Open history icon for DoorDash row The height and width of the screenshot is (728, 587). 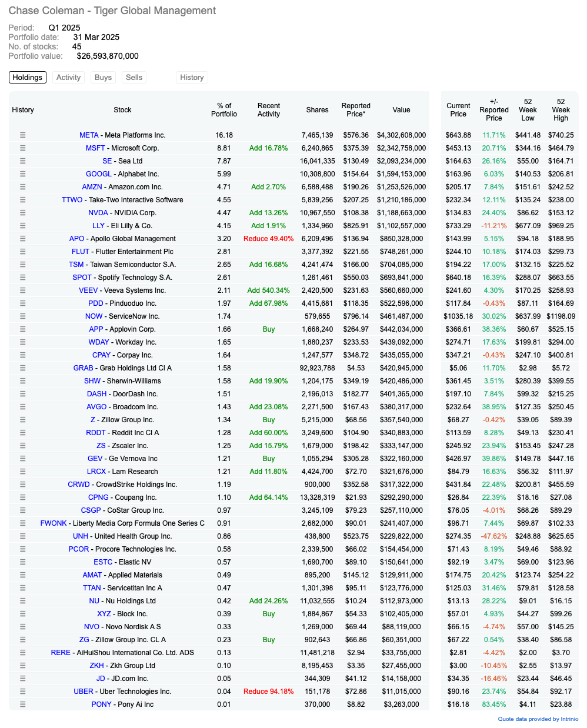pyautogui.click(x=23, y=394)
